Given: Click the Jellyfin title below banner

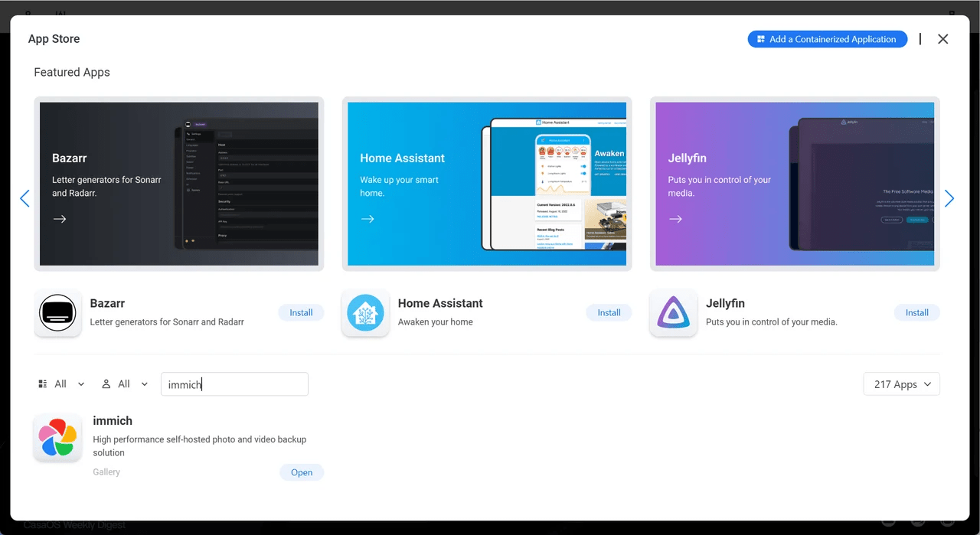Looking at the screenshot, I should point(725,303).
